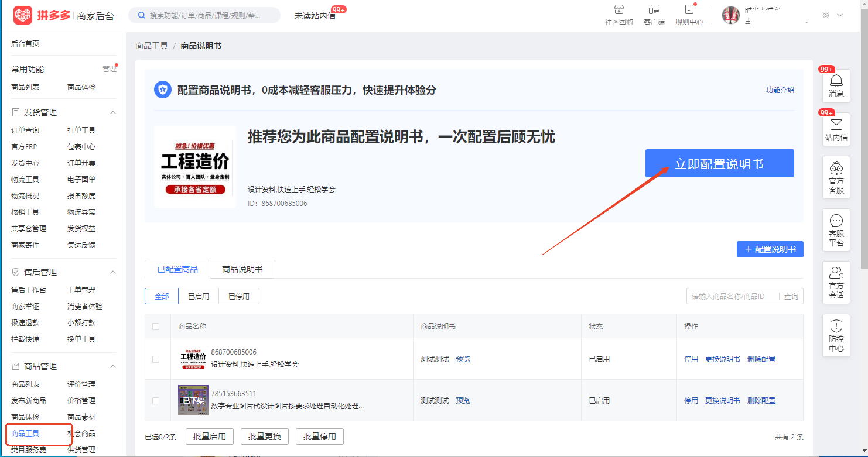This screenshot has height=457, width=868.
Task: Open 电子面单 in the sidebar
Action: (81, 180)
